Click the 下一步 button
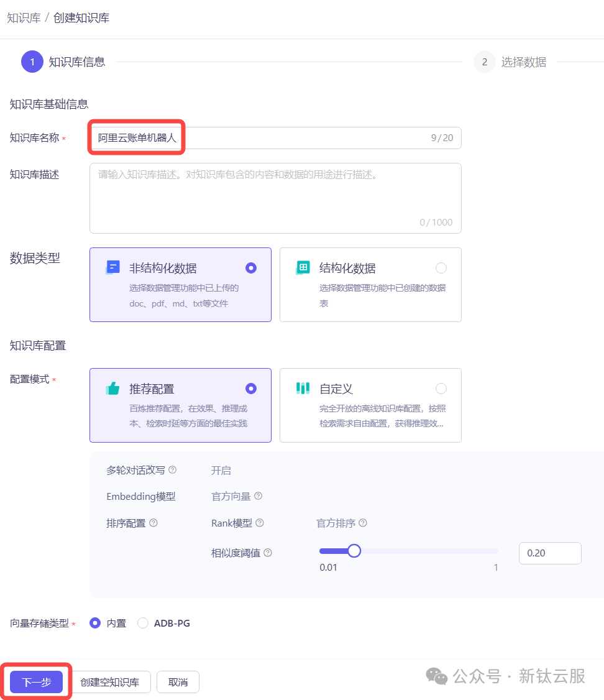 pyautogui.click(x=36, y=682)
